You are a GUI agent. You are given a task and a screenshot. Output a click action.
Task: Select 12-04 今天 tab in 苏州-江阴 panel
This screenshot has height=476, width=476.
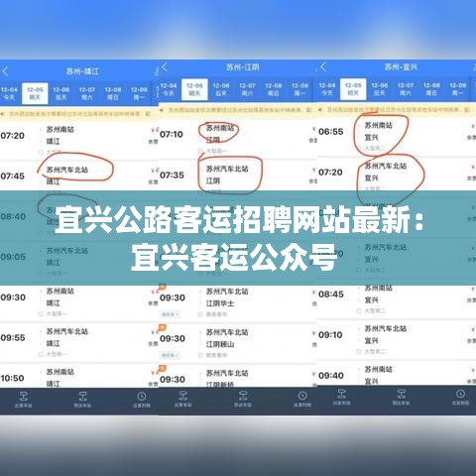(x=169, y=89)
